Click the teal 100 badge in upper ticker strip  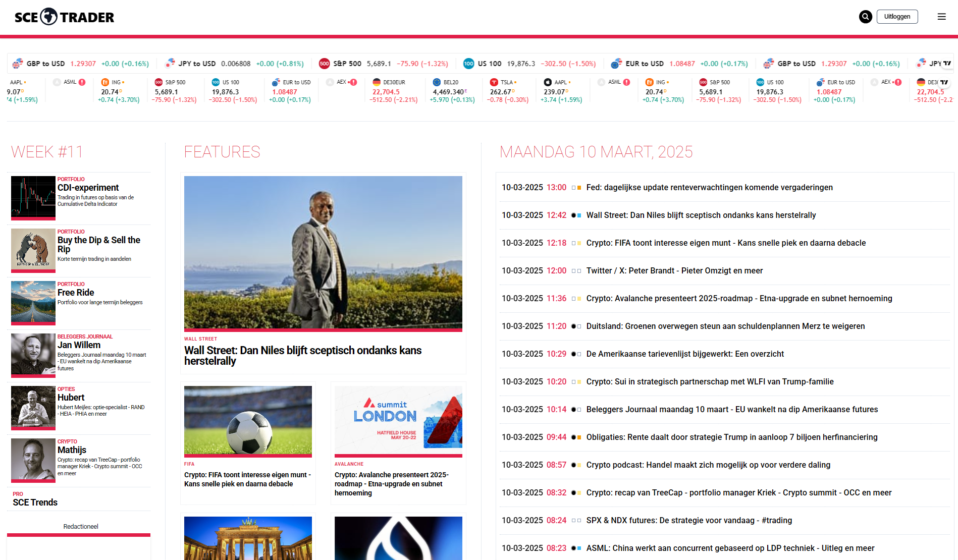click(x=469, y=64)
